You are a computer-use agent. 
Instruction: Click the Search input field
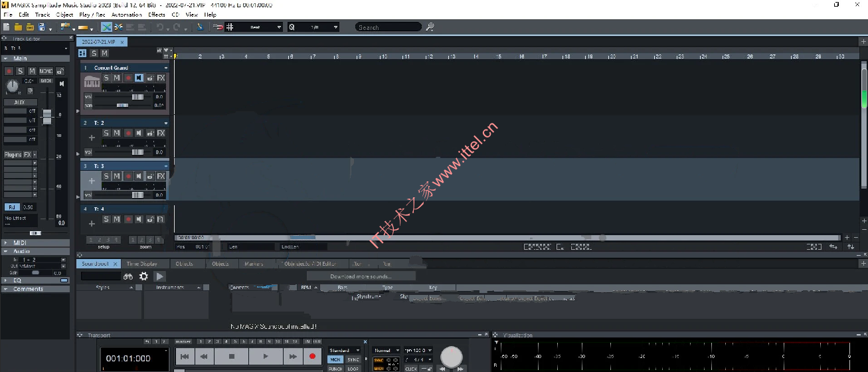click(x=389, y=27)
